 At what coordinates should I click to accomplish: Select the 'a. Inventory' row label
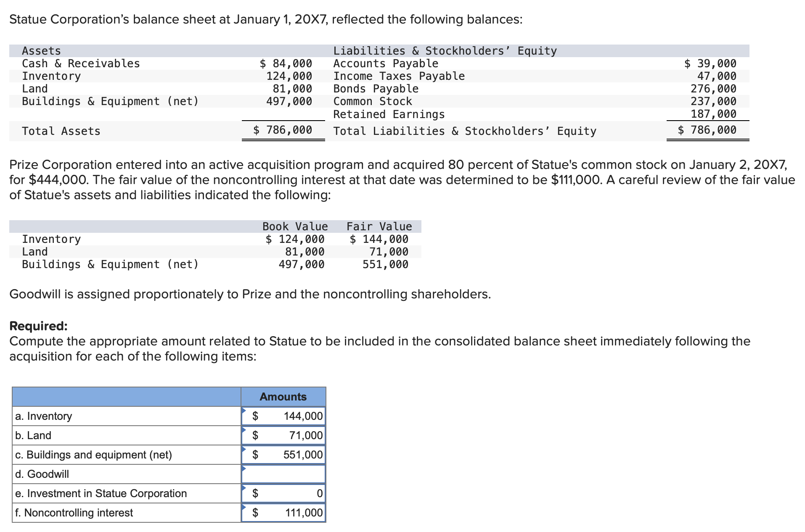click(43, 416)
